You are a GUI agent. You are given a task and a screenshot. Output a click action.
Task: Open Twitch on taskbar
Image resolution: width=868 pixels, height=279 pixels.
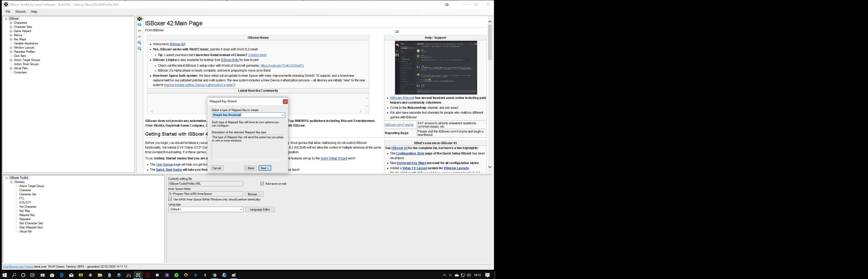coord(167,275)
